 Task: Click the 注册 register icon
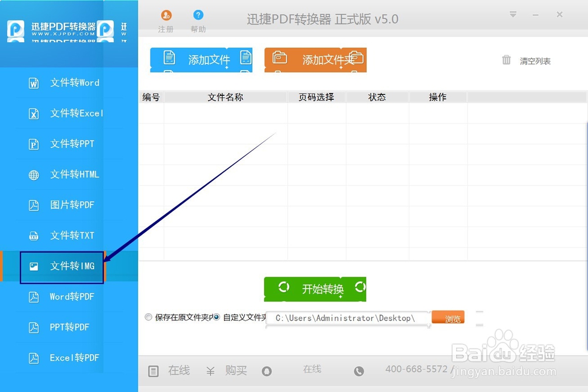pyautogui.click(x=166, y=15)
